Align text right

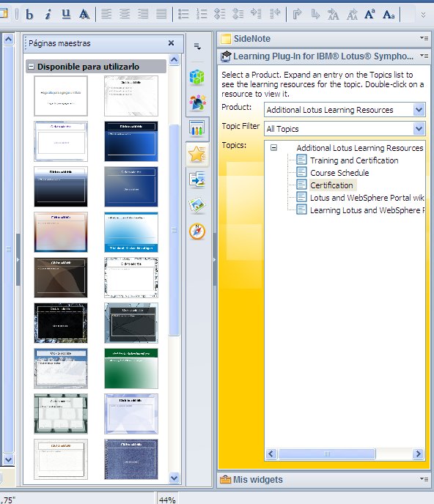tap(143, 14)
